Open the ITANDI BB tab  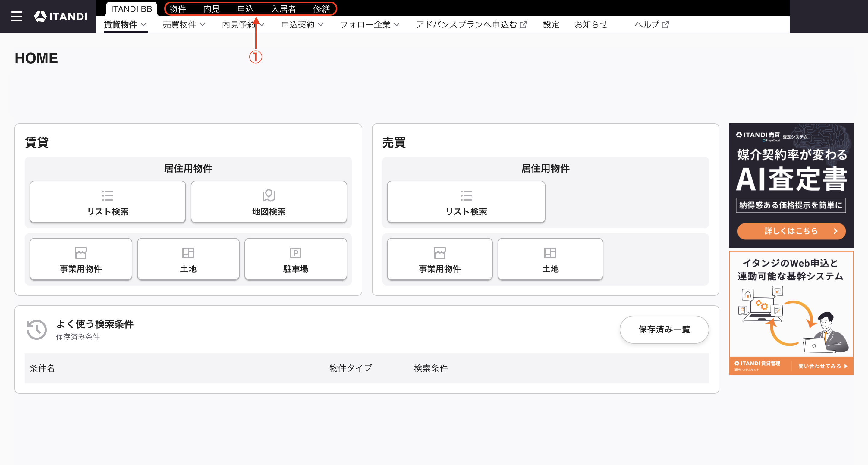point(131,9)
